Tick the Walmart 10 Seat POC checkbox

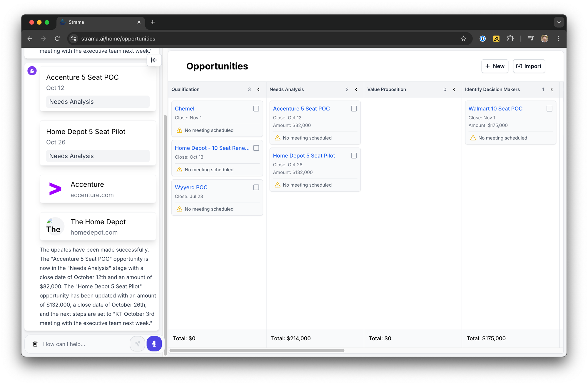pos(549,109)
